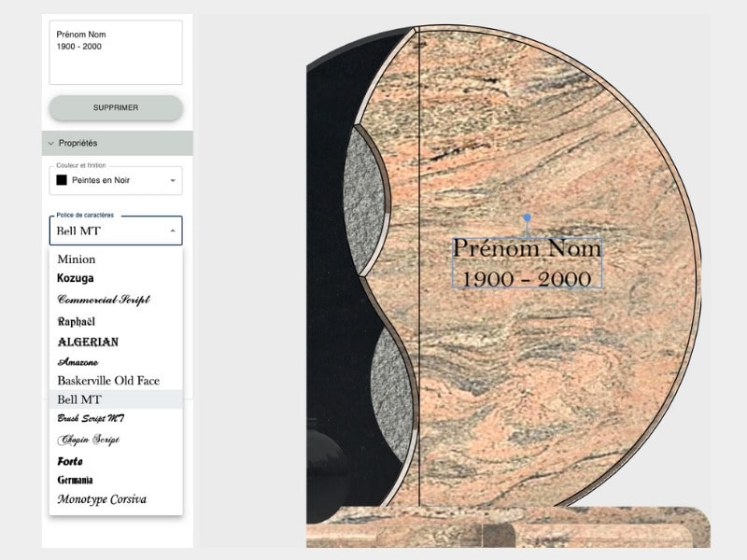Select Commercial Script font
This screenshot has width=747, height=560.
pos(116,300)
